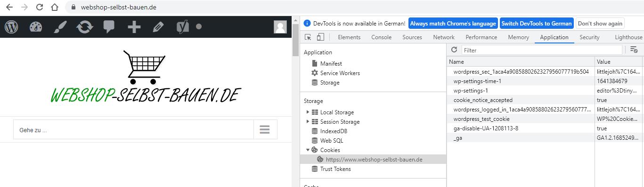Image resolution: width=644 pixels, height=187 pixels.
Task: Select Storage under the Application section
Action: (329, 83)
